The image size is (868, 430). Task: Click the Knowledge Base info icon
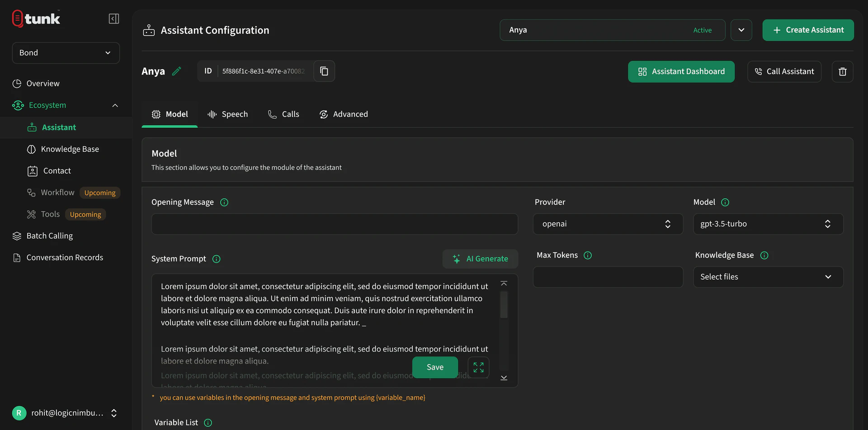click(x=764, y=256)
